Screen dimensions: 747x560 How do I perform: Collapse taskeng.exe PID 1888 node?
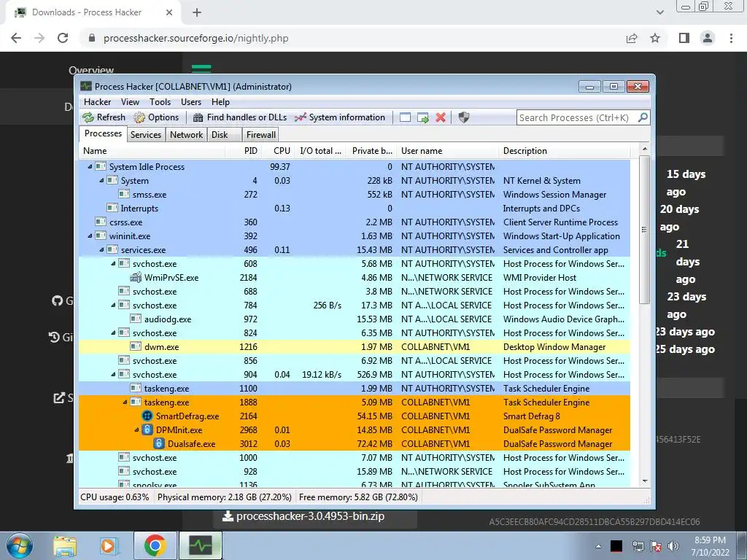coord(125,402)
